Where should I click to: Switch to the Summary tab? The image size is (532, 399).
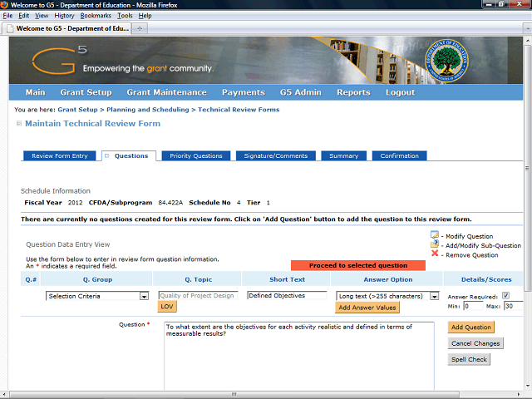343,155
